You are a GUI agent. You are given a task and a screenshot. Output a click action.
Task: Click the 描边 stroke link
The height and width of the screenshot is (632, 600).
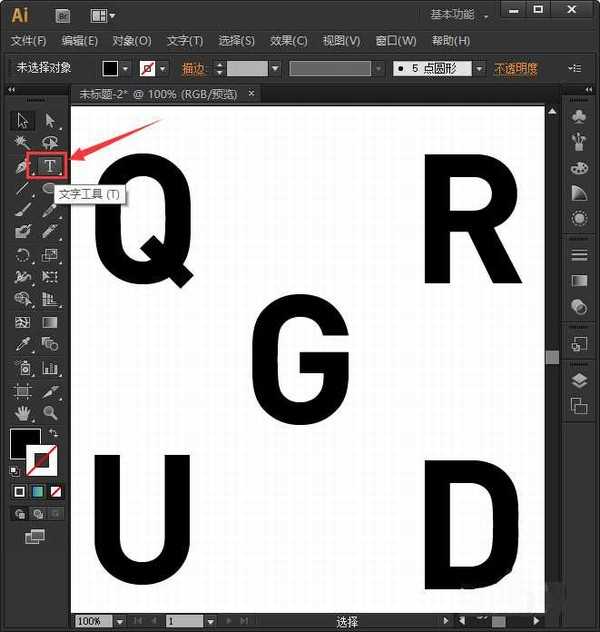193,69
